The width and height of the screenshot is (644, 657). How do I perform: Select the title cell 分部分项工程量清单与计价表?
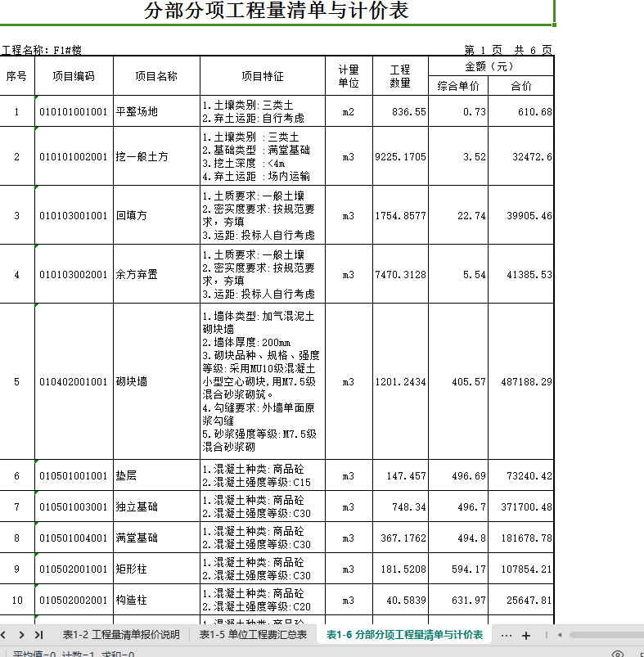276,11
